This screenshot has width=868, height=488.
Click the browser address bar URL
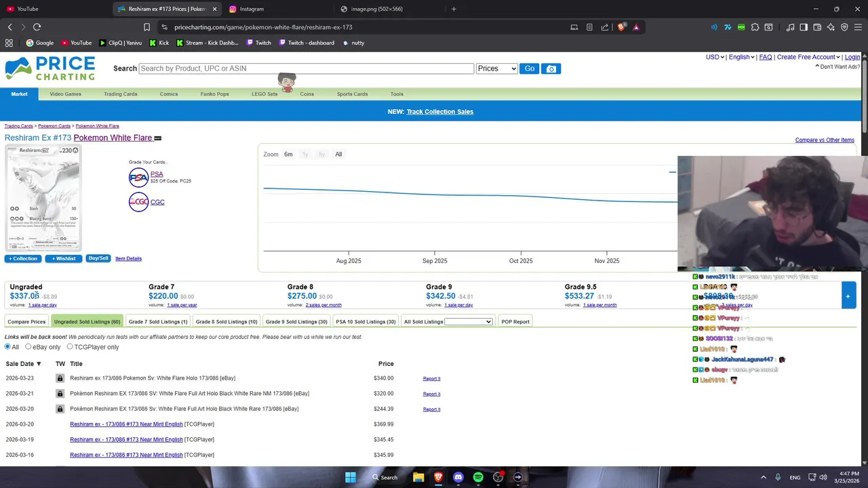[x=263, y=27]
